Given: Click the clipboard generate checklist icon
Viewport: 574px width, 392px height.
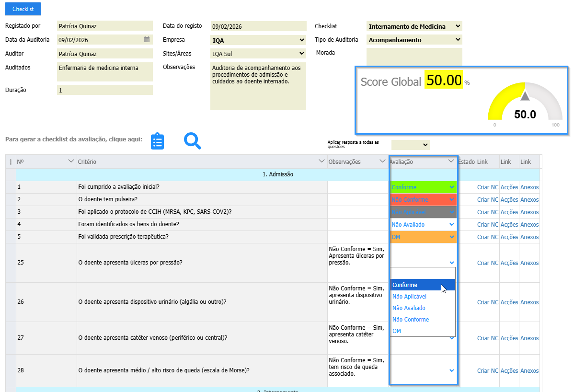Looking at the screenshot, I should point(158,141).
